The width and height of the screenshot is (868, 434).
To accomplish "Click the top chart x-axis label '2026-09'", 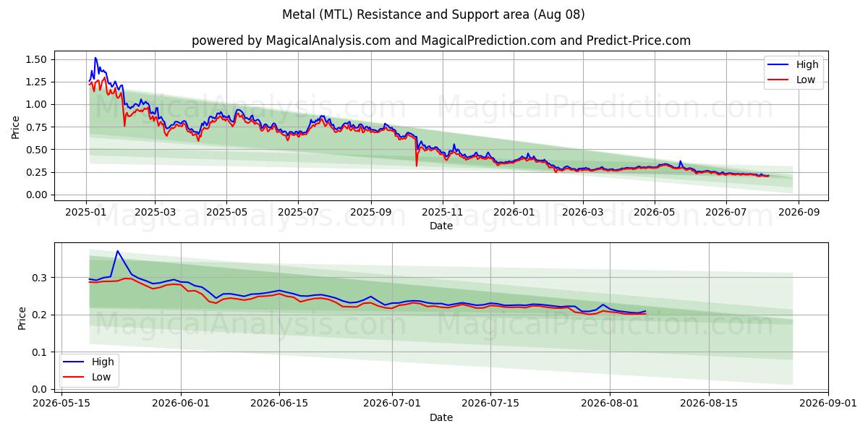I will tap(799, 212).
